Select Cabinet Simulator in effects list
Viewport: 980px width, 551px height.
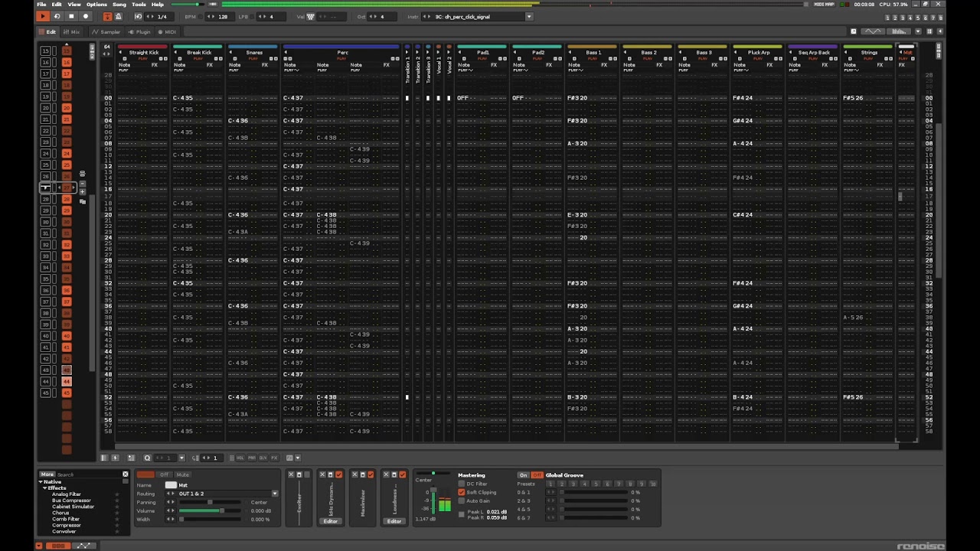[x=73, y=507]
